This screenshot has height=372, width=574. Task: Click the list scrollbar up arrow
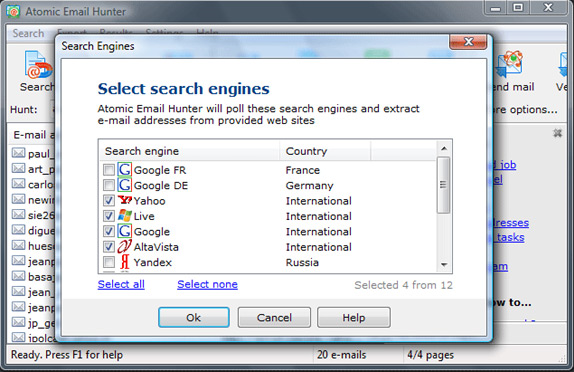tap(444, 148)
